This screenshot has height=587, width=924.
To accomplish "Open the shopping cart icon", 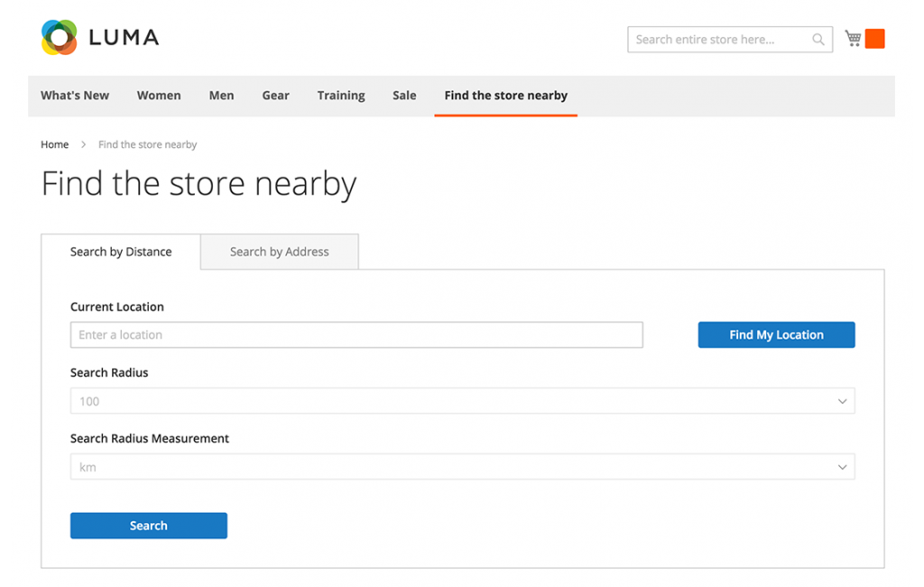I will (x=853, y=38).
